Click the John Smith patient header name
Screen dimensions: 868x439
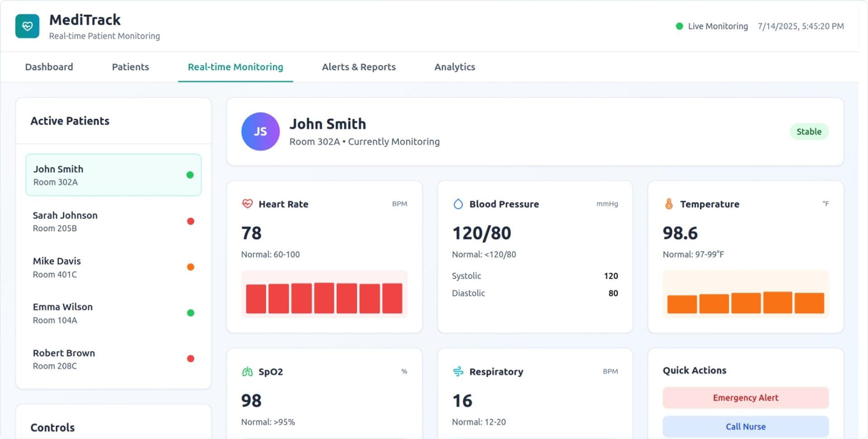(328, 124)
